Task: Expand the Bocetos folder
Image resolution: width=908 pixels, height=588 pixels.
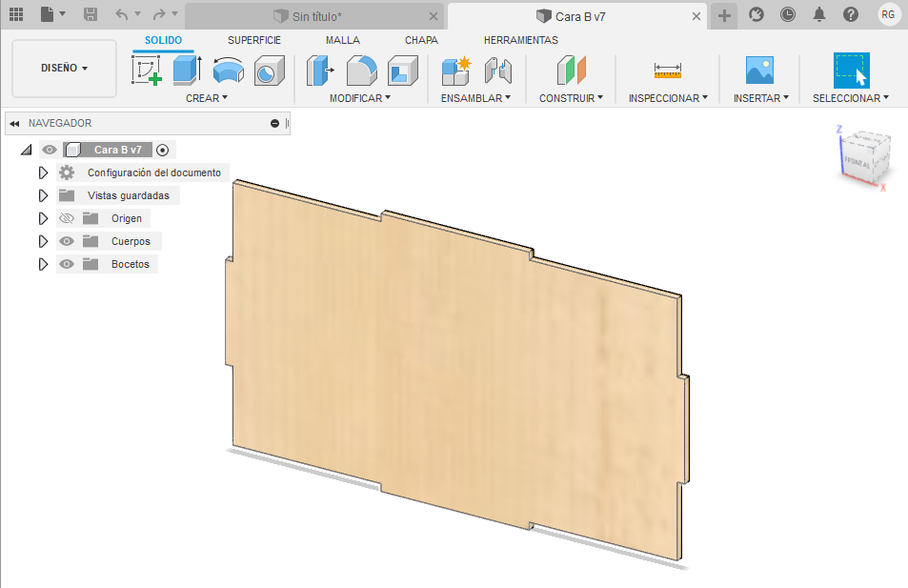Action: point(43,264)
